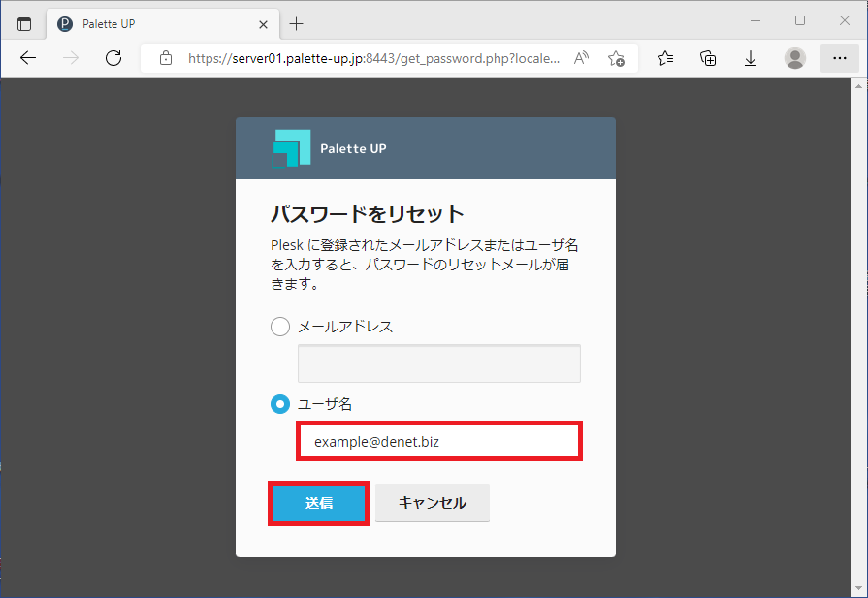Activate the Read aloud icon
This screenshot has height=598, width=868.
581,58
